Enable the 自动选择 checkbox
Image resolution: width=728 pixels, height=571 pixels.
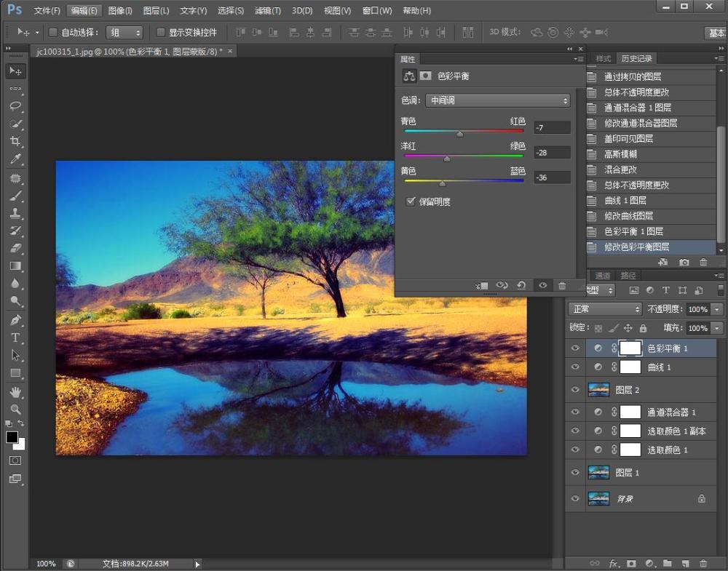[x=53, y=33]
